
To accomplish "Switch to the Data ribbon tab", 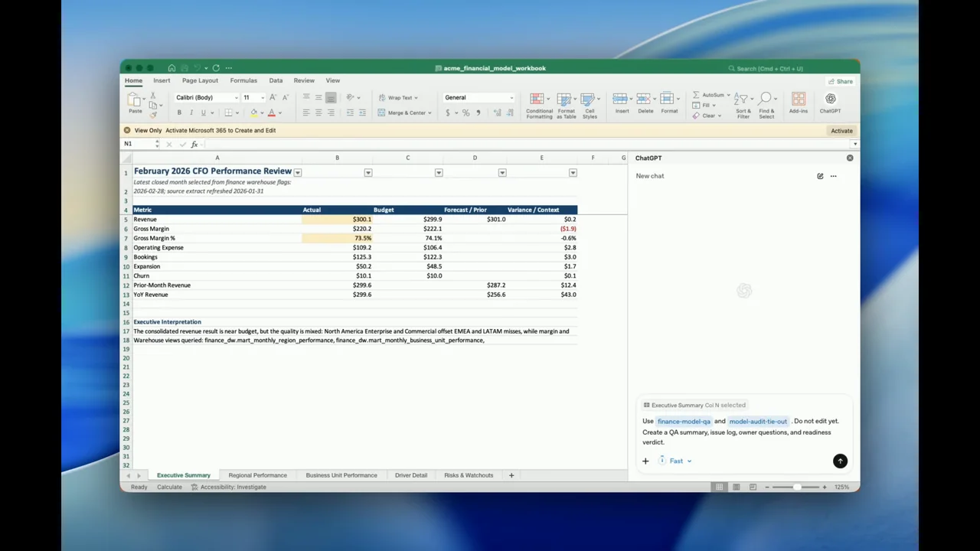I will 276,80.
